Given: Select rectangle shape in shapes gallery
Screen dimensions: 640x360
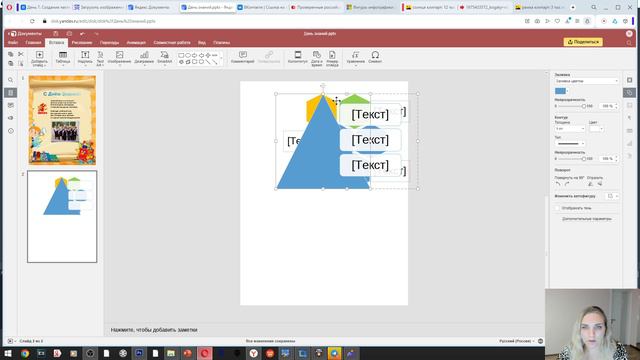Looking at the screenshot, I should click(x=181, y=55).
